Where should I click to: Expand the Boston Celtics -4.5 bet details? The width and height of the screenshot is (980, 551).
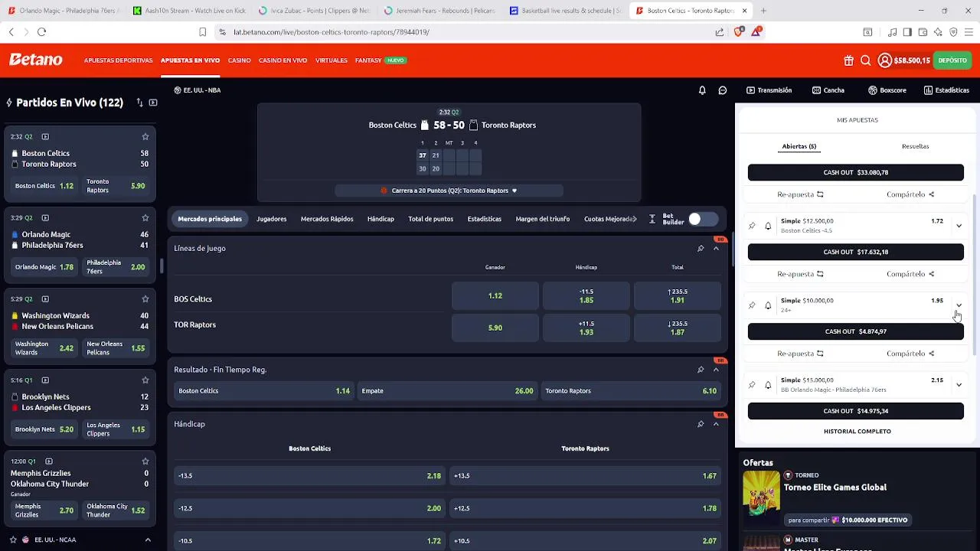[959, 226]
